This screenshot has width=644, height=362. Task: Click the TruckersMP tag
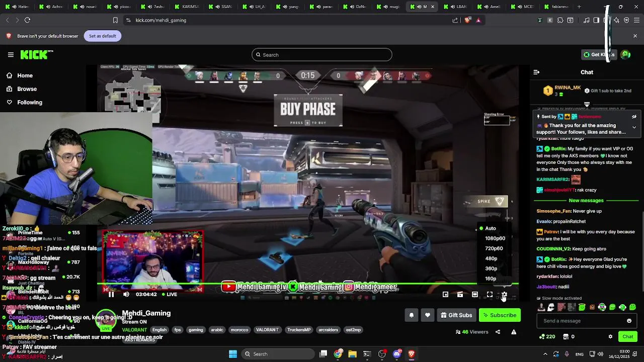pyautogui.click(x=299, y=330)
